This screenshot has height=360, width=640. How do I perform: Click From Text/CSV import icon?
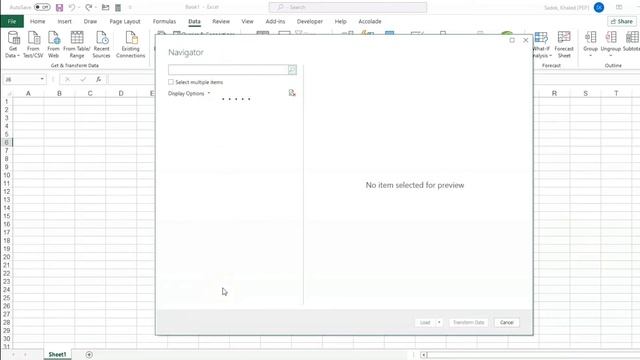33,44
